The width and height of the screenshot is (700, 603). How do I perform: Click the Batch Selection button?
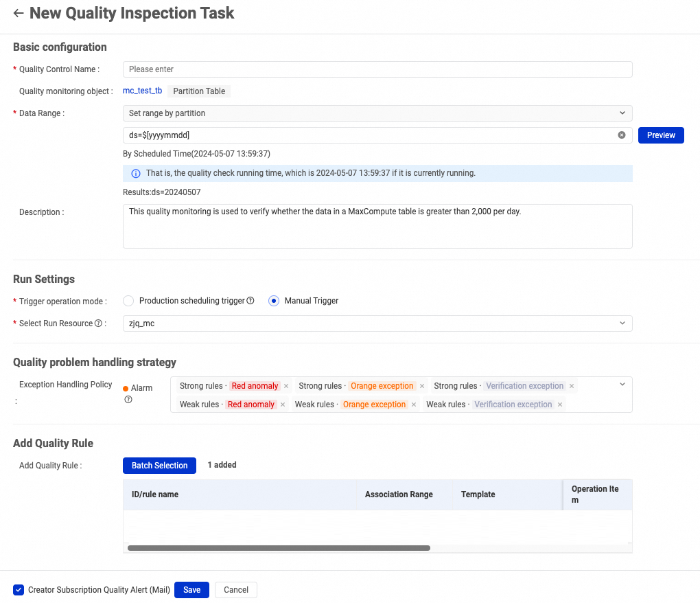[159, 466]
